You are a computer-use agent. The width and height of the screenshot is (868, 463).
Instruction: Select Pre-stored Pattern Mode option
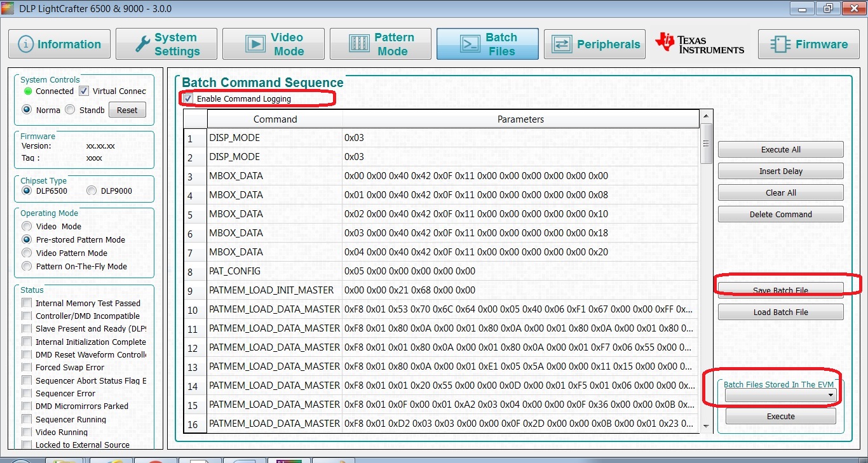[x=27, y=239]
